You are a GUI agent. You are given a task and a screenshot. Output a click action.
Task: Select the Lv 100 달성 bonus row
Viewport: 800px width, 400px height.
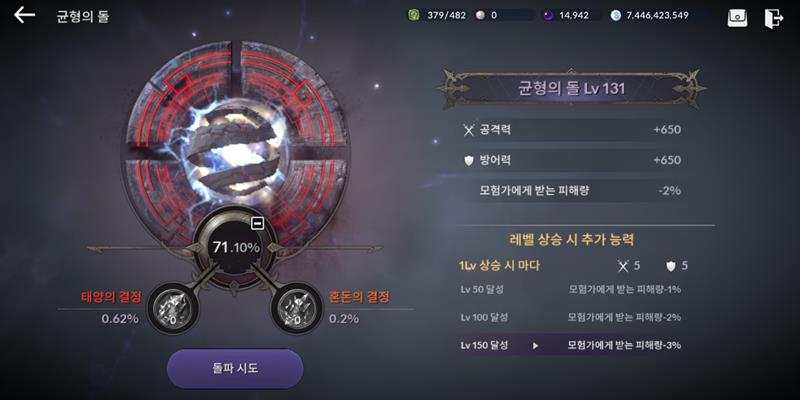coord(571,317)
